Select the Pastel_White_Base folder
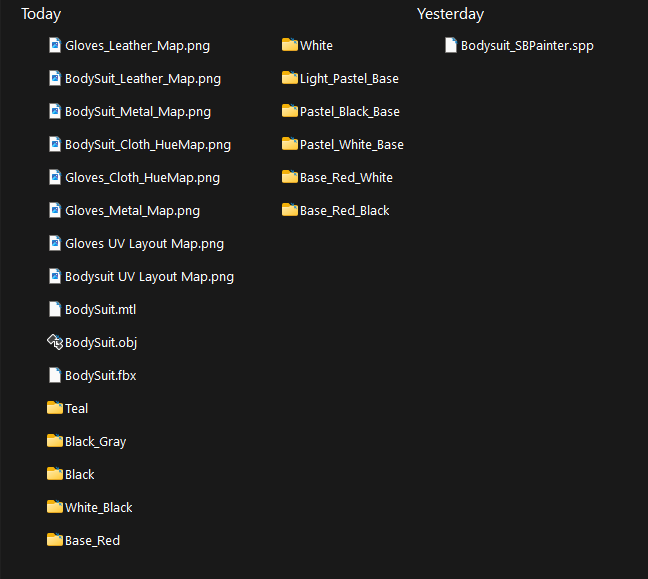This screenshot has width=648, height=579. pos(343,144)
